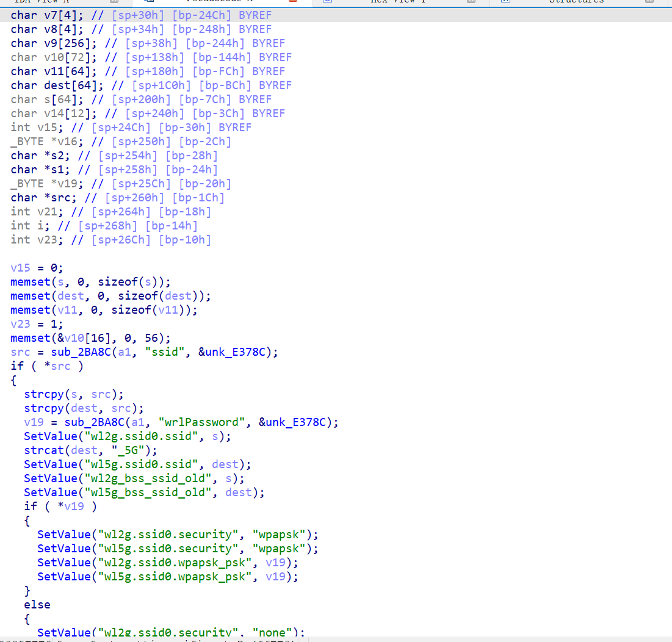Select the 'v10[72]' declaration

(x=151, y=57)
